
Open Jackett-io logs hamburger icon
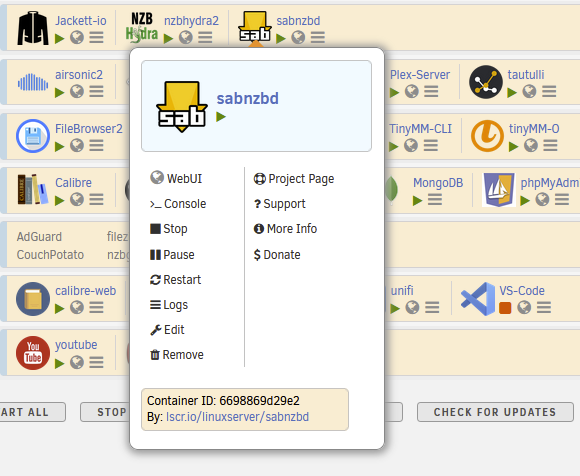(97, 37)
